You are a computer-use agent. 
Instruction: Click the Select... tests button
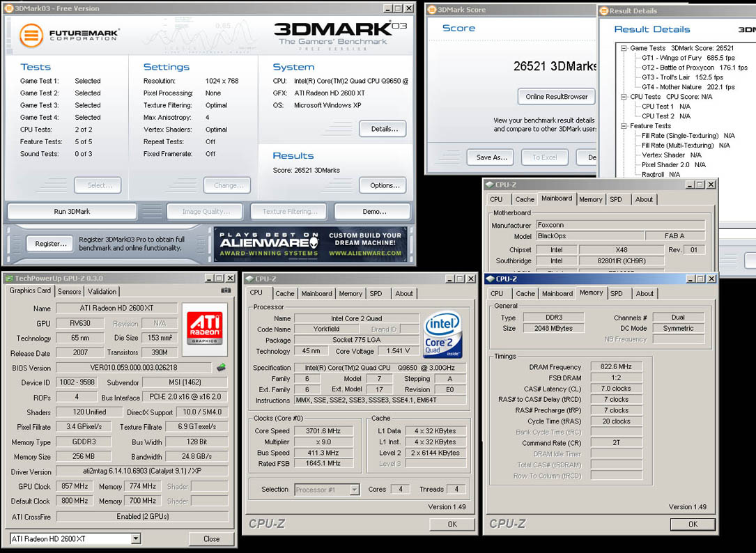coord(98,185)
